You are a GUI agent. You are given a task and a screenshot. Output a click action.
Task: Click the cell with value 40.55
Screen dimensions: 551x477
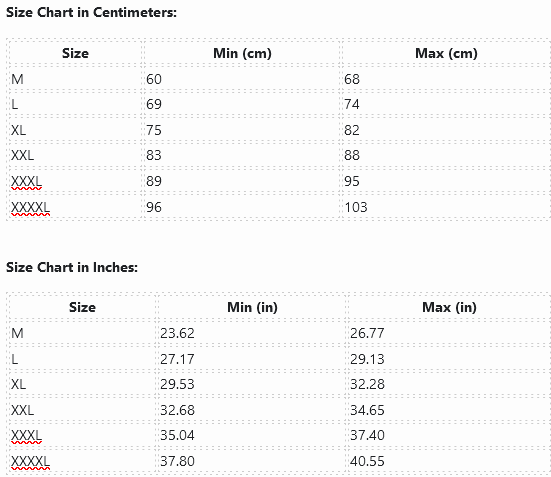click(x=449, y=462)
